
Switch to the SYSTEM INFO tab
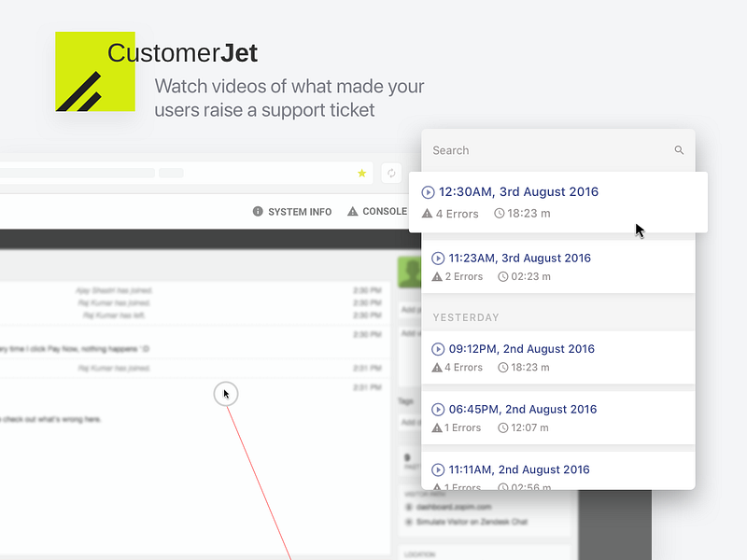[292, 212]
